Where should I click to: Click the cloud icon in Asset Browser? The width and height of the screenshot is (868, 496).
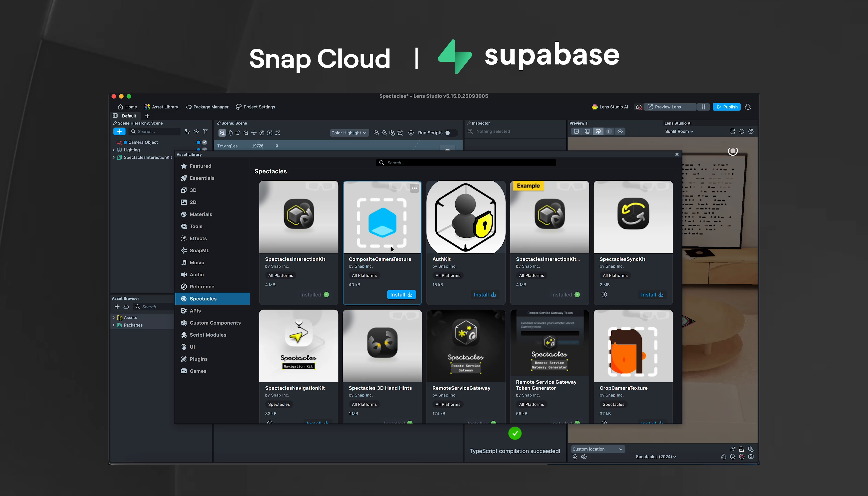click(126, 307)
